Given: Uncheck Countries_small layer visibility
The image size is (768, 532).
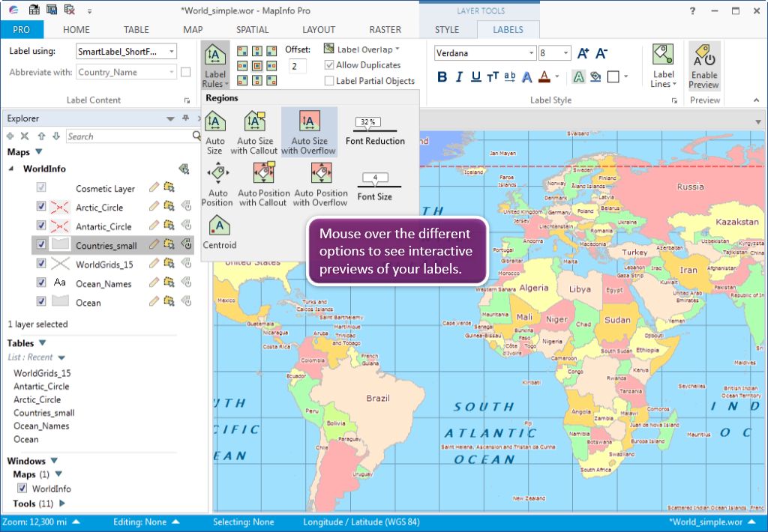Looking at the screenshot, I should pyautogui.click(x=41, y=244).
